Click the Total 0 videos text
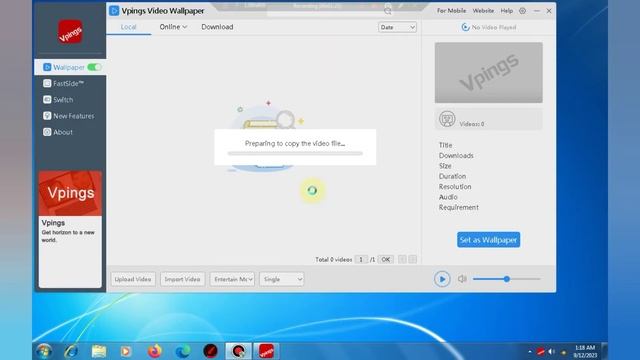The image size is (640, 360). click(x=333, y=260)
